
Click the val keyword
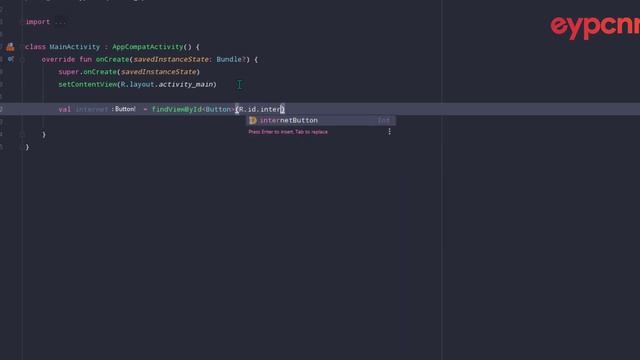(64, 109)
